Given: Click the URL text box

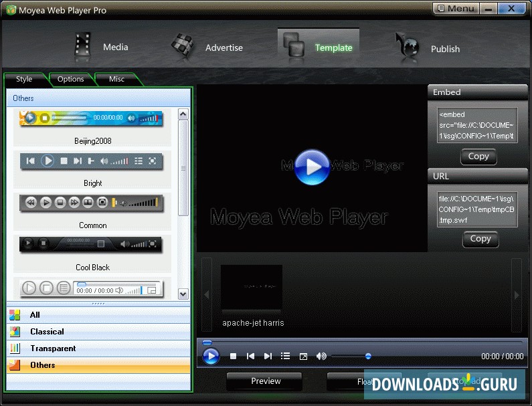Looking at the screenshot, I should [x=477, y=209].
